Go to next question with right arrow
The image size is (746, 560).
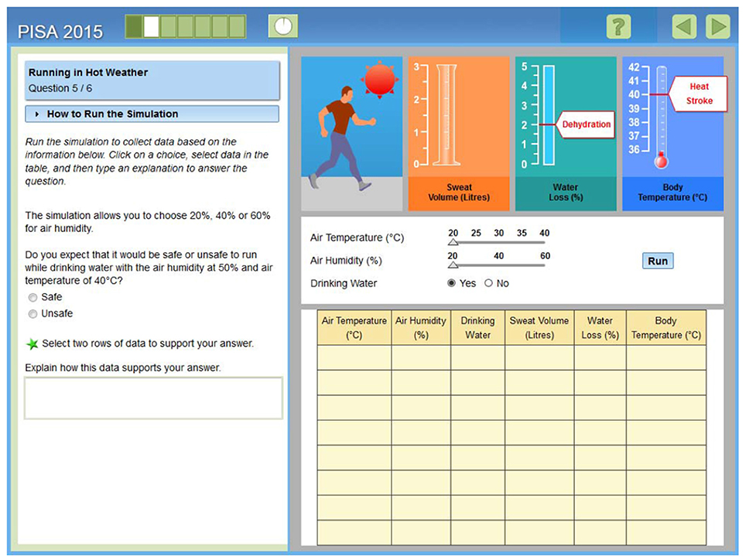pos(717,26)
